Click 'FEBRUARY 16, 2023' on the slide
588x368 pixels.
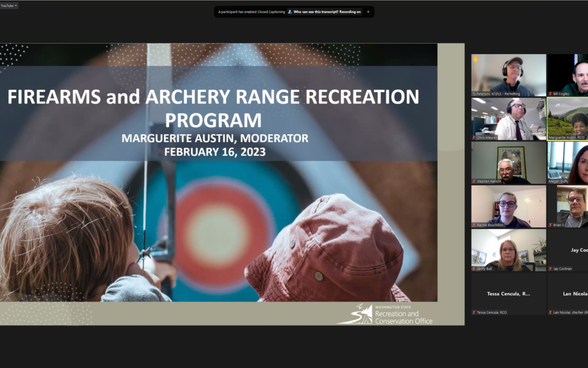(215, 152)
